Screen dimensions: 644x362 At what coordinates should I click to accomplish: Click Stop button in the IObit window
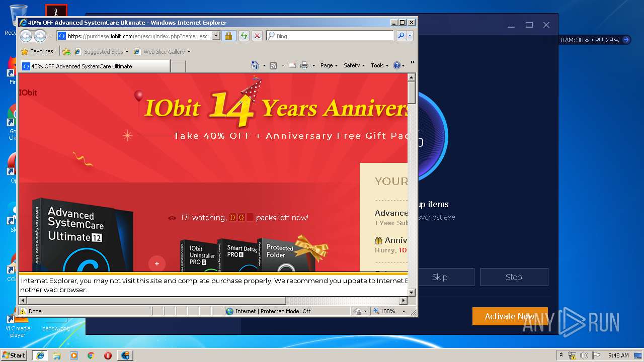coord(514,277)
